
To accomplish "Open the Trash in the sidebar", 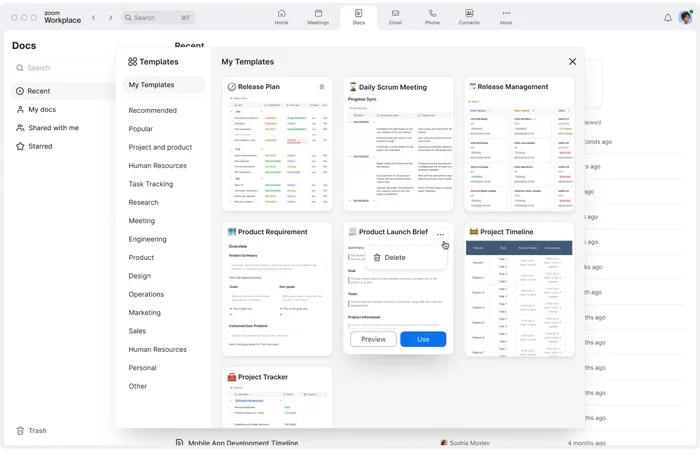I will click(x=37, y=430).
